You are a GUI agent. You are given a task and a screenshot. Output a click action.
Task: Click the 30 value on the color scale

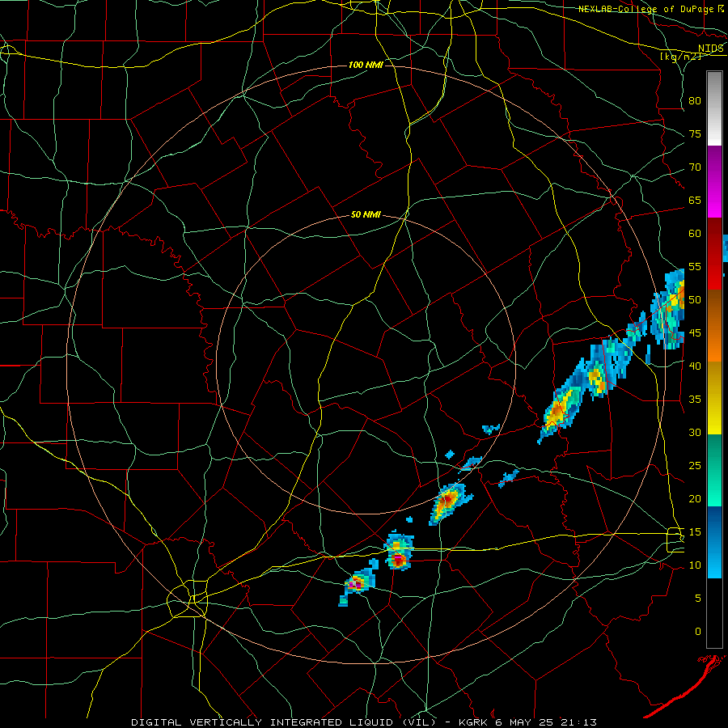tap(695, 432)
